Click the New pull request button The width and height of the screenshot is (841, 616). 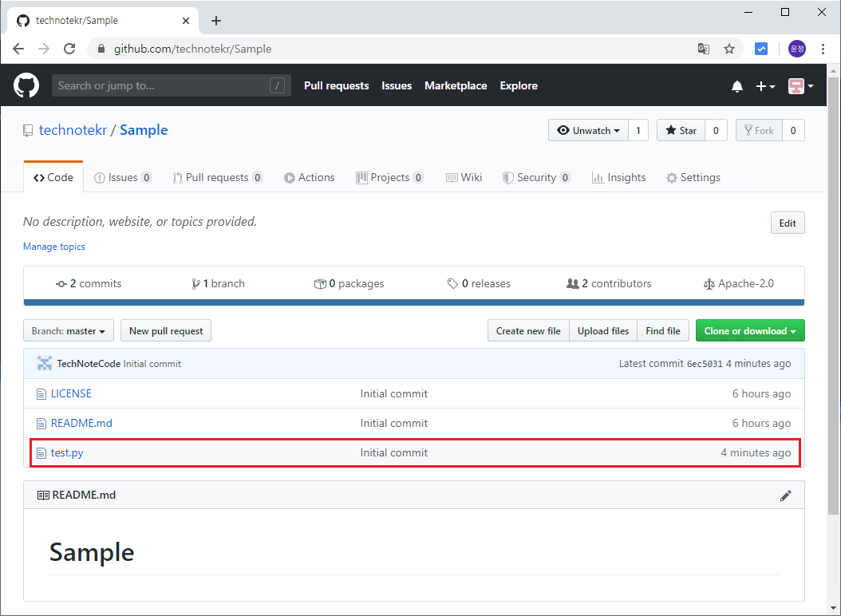pos(165,330)
